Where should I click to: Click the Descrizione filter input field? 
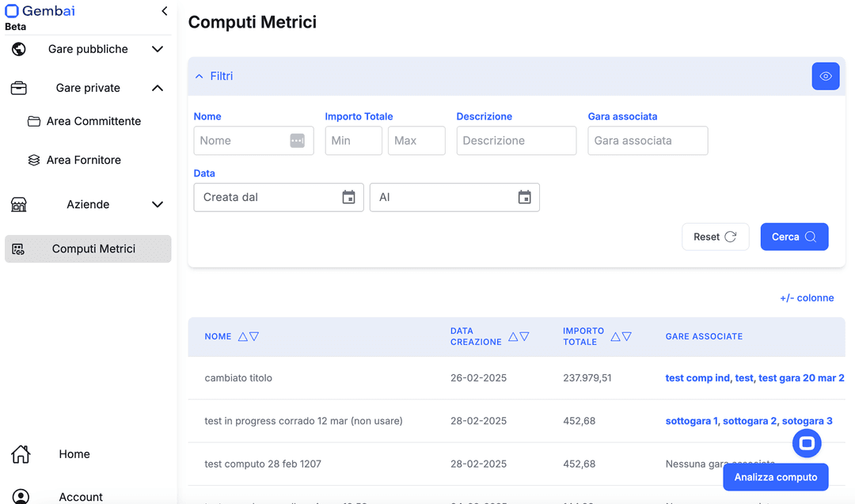point(516,141)
